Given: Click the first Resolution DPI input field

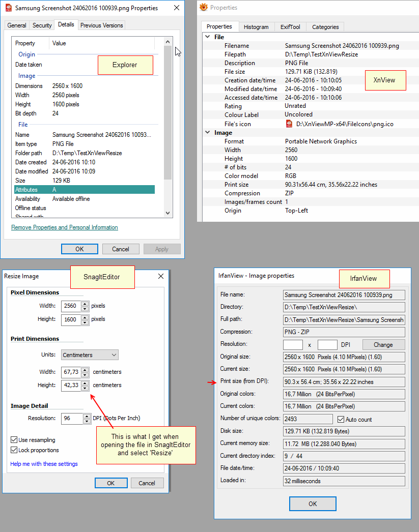Looking at the screenshot, I should pos(293,345).
